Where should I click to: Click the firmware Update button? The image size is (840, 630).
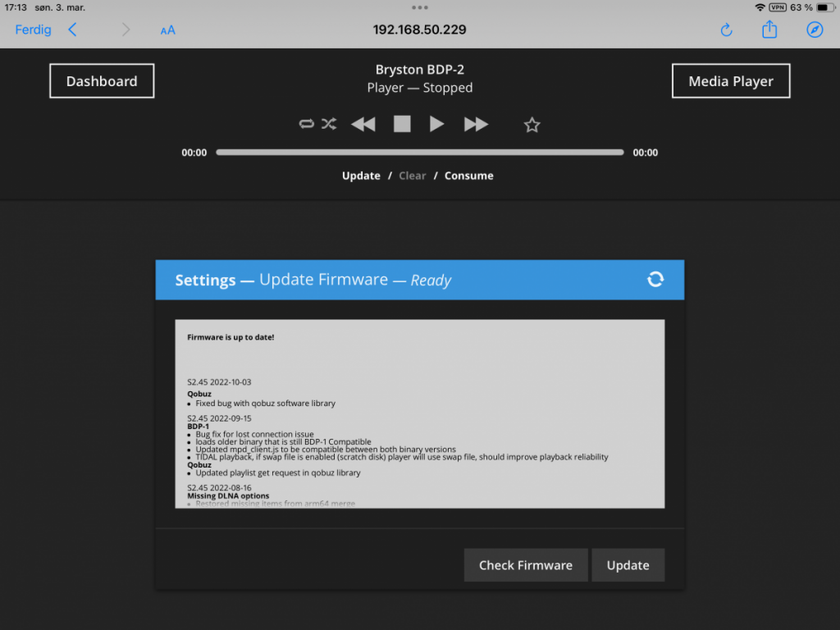(628, 565)
